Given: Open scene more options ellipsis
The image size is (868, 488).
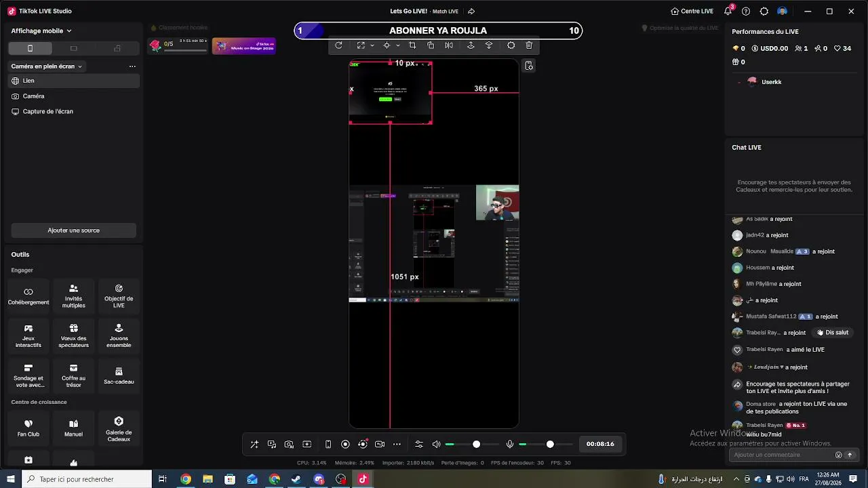Looking at the screenshot, I should (x=132, y=66).
